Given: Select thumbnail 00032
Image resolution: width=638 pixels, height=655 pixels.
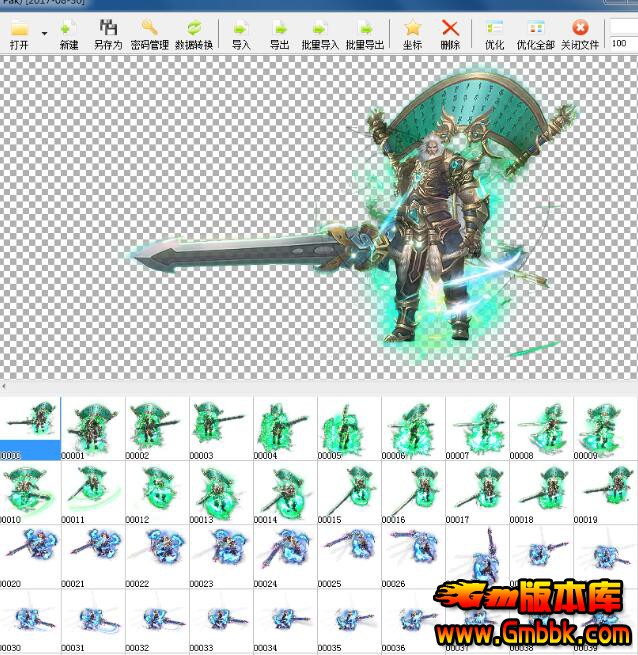Looking at the screenshot, I should click(x=157, y=621).
